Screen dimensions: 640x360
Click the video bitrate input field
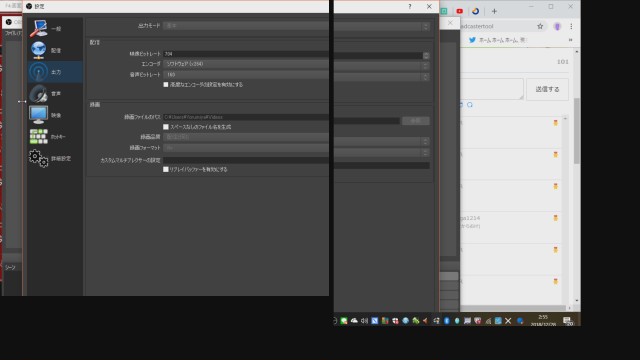293,54
